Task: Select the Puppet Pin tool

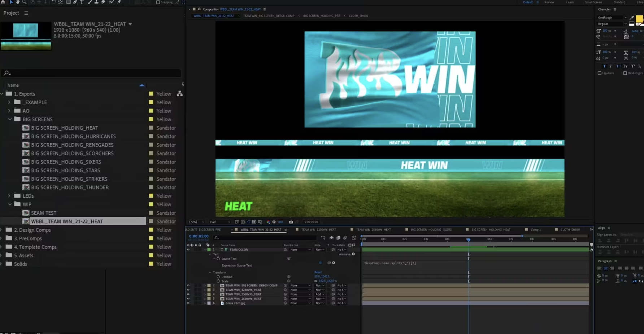Action: (x=119, y=2)
